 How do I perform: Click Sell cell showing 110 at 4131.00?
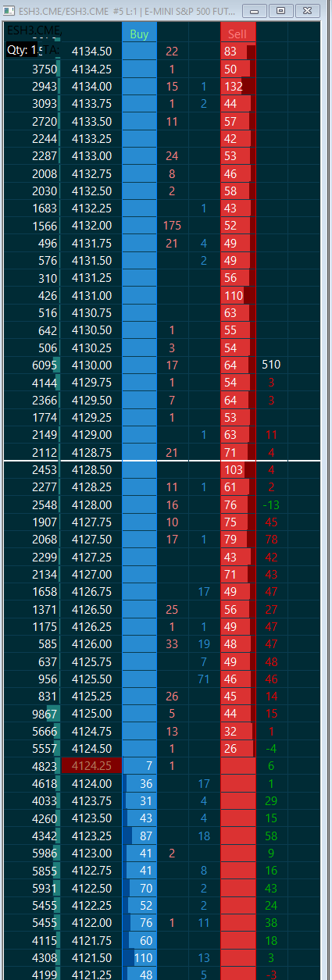tap(238, 296)
